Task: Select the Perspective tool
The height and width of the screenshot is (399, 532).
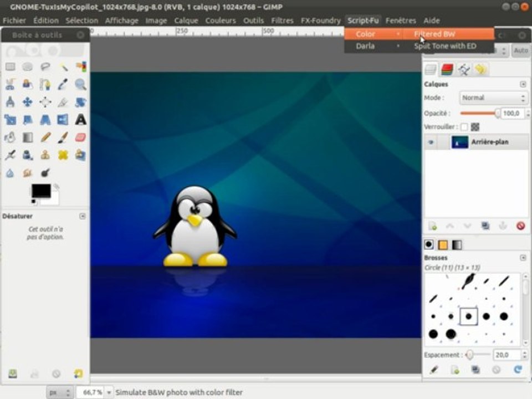Action: pyautogui.click(x=45, y=120)
